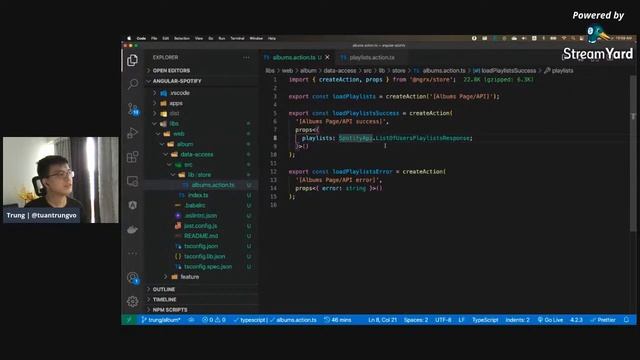This screenshot has height=360, width=640.
Task: Expand the apps folder
Action: click(176, 103)
